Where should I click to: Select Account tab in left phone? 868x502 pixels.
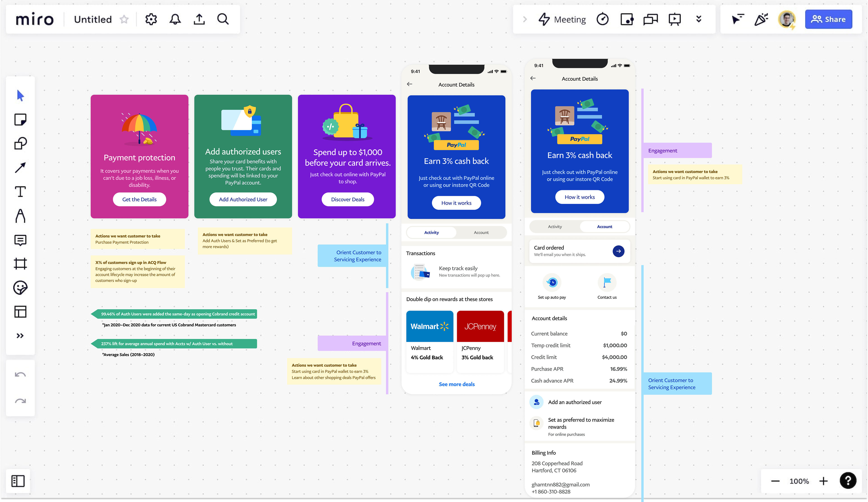click(x=481, y=232)
